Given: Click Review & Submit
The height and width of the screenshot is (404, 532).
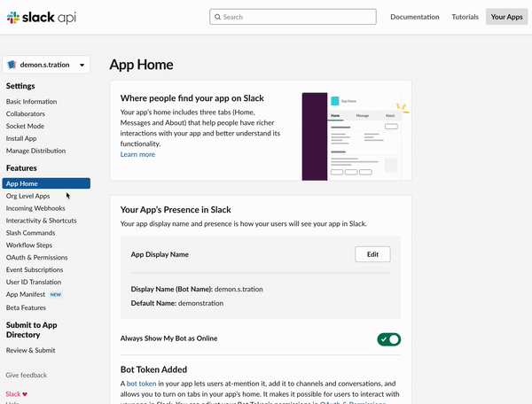Looking at the screenshot, I should (31, 351).
